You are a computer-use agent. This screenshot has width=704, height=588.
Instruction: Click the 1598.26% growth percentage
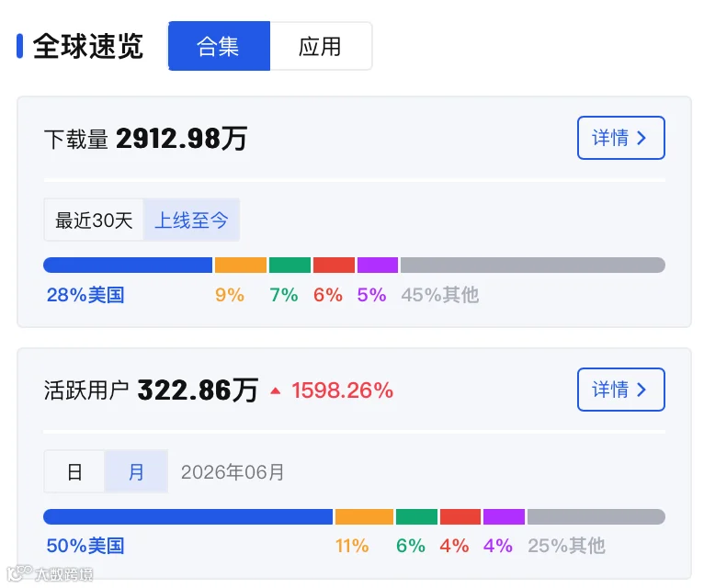pyautogui.click(x=343, y=390)
